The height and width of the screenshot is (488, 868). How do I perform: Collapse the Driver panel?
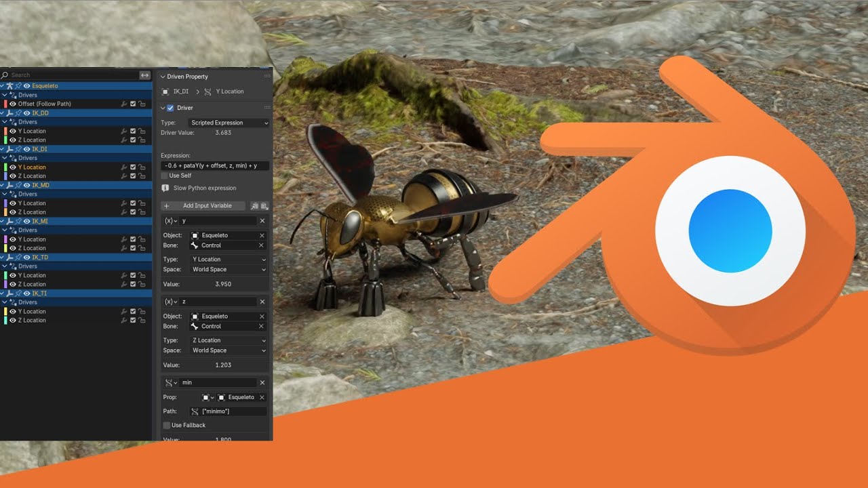coord(163,108)
